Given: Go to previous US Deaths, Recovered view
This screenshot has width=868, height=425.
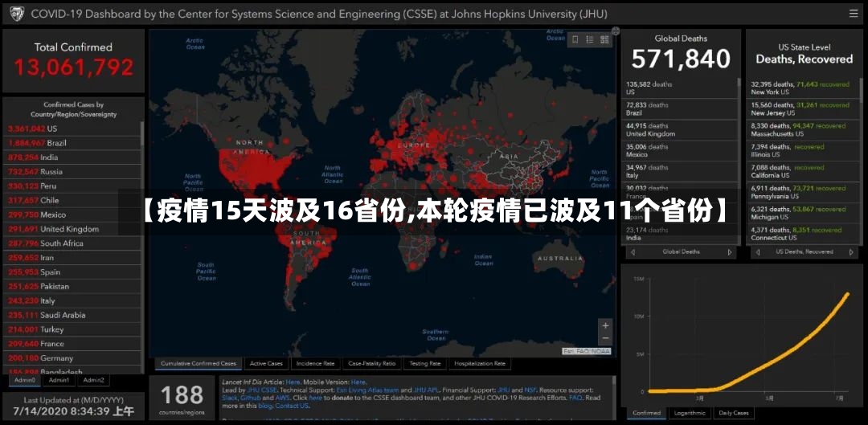Looking at the screenshot, I should 757,251.
